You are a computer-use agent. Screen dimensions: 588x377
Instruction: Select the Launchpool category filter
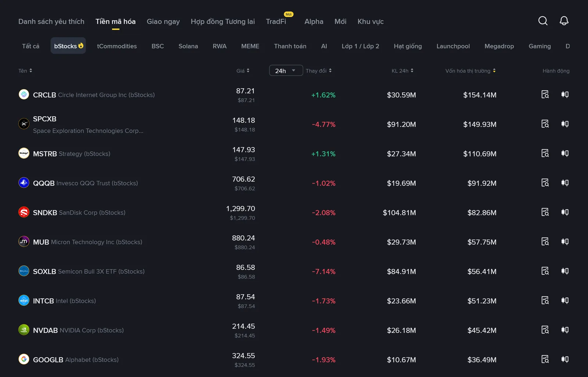[x=453, y=46]
